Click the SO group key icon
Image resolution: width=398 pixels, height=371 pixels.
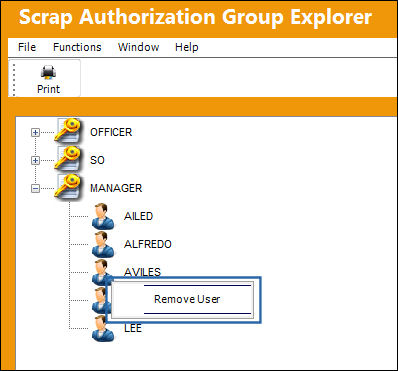[68, 159]
